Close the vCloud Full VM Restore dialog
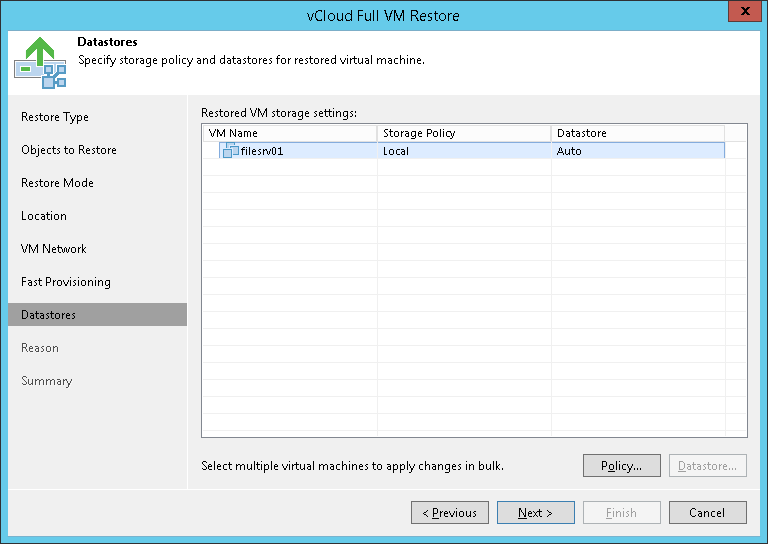This screenshot has height=544, width=768. tap(744, 11)
